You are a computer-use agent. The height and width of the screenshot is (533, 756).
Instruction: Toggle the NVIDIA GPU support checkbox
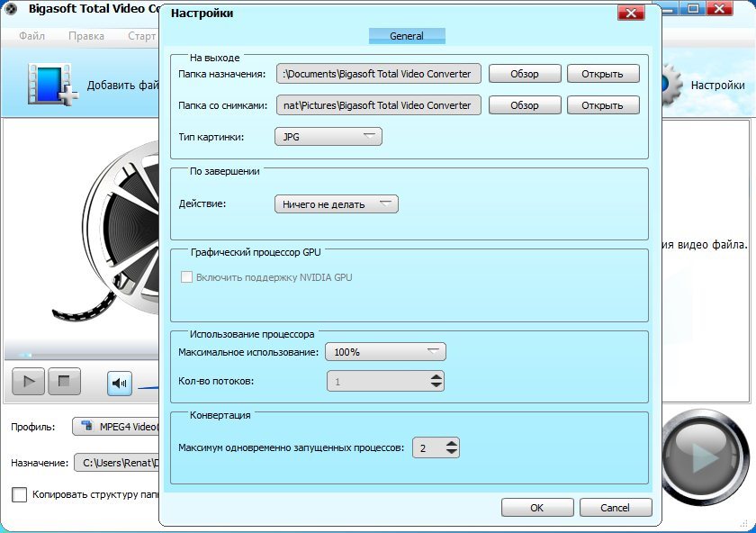(186, 277)
